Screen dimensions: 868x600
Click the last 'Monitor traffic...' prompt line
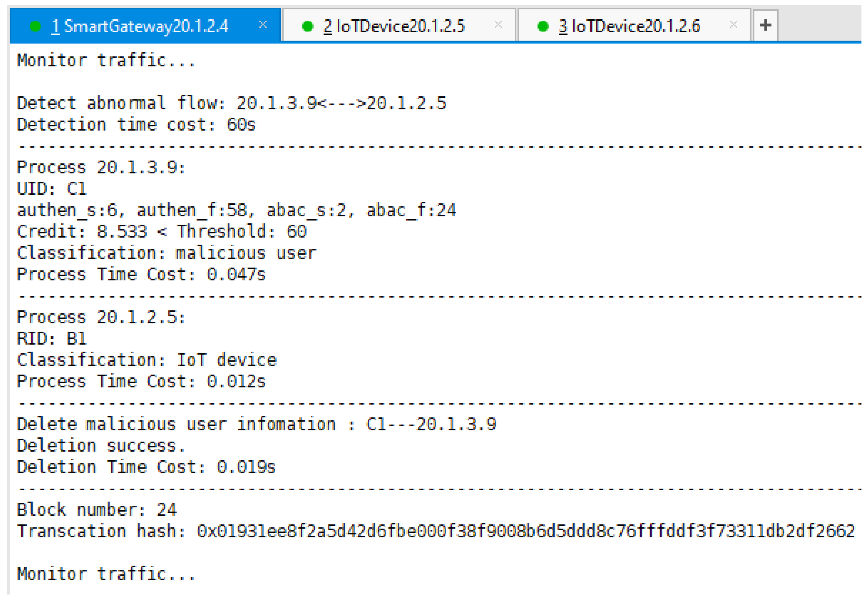pos(106,574)
